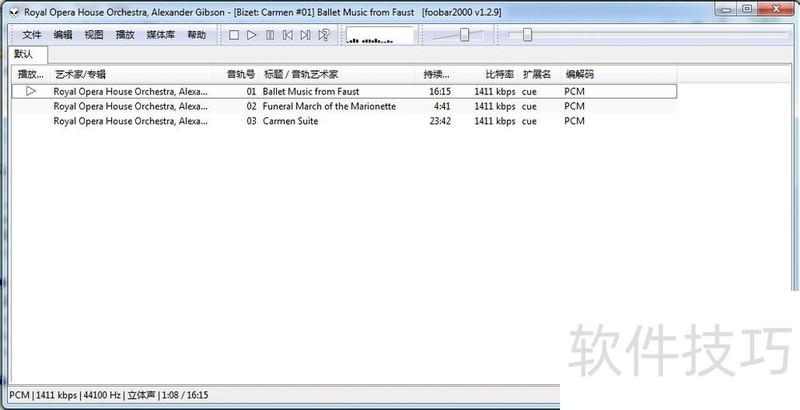Image resolution: width=800 pixels, height=410 pixels.
Task: Click the Play button in toolbar
Action: 252,35
